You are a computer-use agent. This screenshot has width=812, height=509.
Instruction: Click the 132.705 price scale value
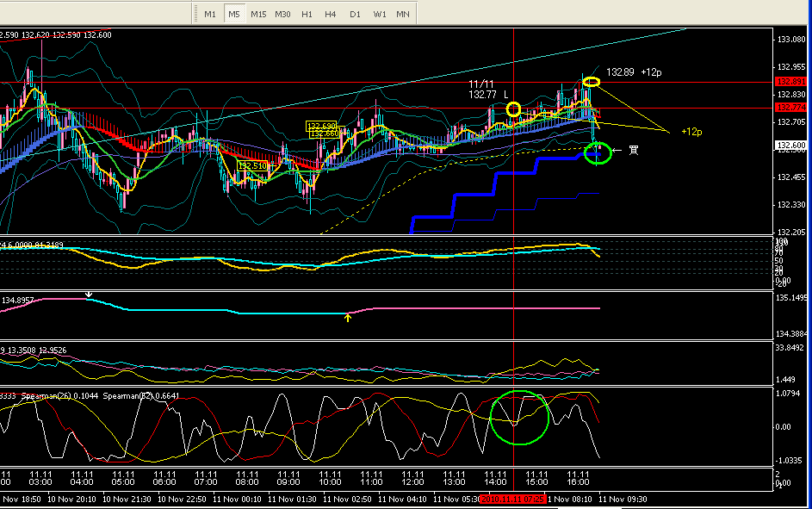[x=791, y=121]
